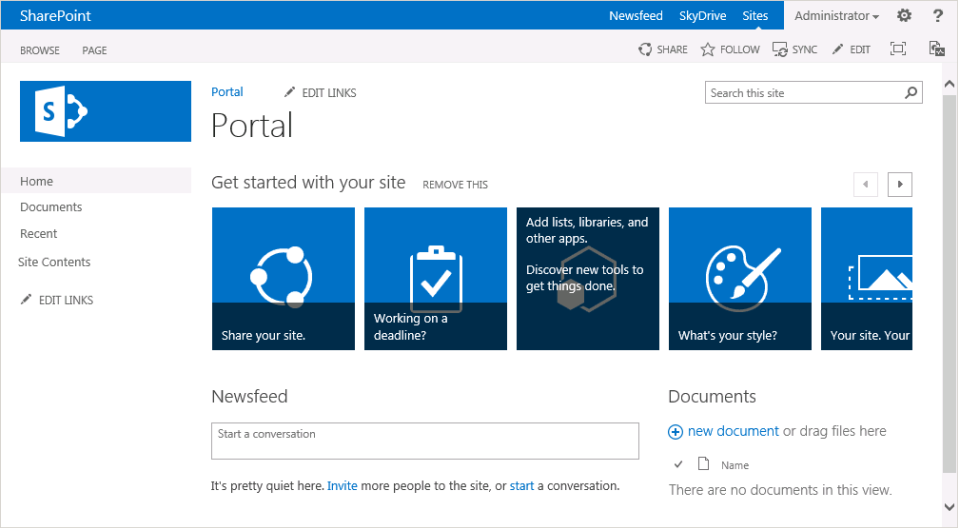Image resolution: width=958 pixels, height=528 pixels.
Task: Click the SharePoint site logo
Action: point(105,111)
